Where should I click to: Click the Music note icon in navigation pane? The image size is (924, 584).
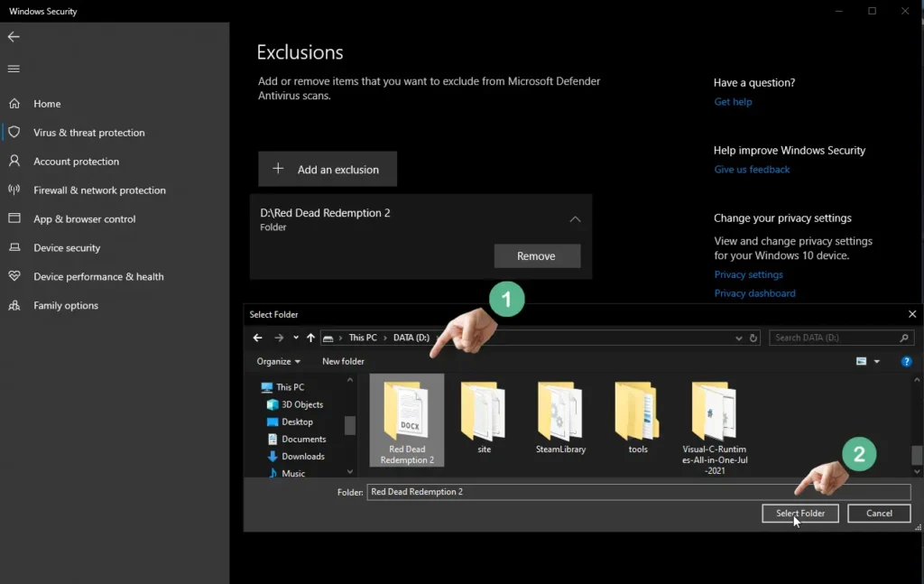[273, 473]
